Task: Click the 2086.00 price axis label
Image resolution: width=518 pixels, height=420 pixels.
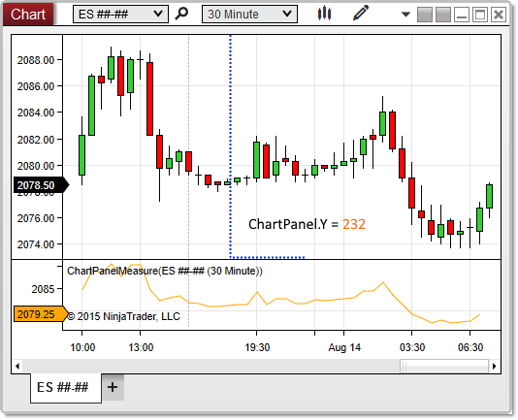Action: point(36,86)
